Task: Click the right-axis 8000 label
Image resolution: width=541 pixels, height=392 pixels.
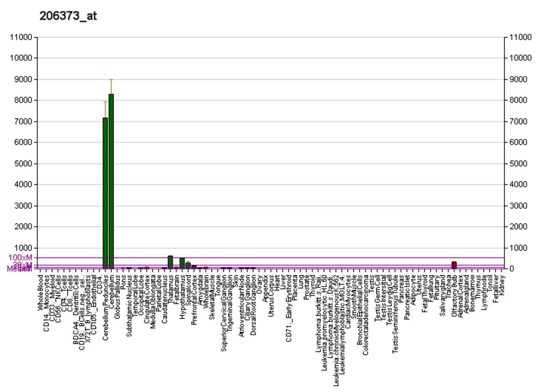Action: click(x=519, y=100)
